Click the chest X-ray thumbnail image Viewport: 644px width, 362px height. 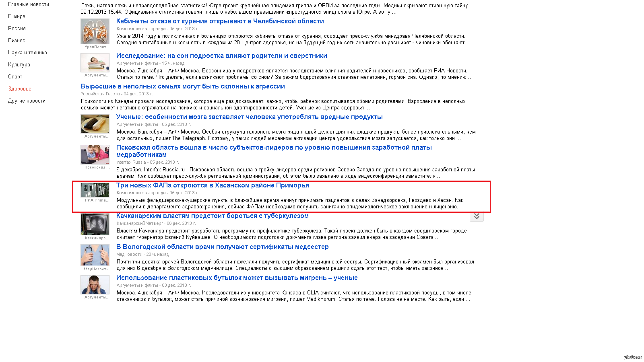pos(95,224)
